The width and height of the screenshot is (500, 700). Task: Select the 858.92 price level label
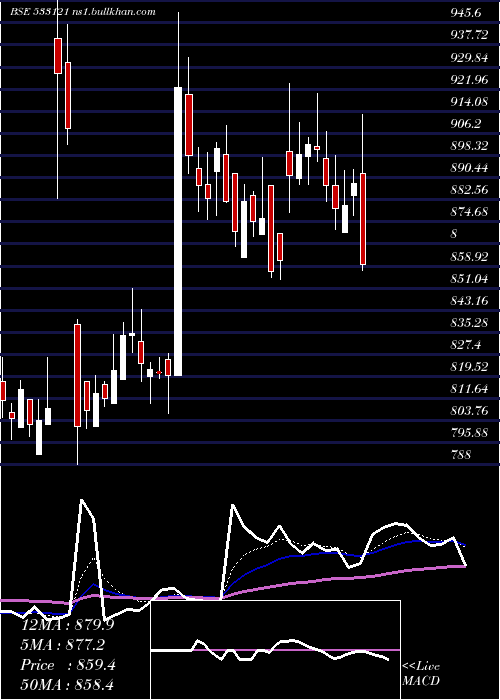click(x=469, y=257)
